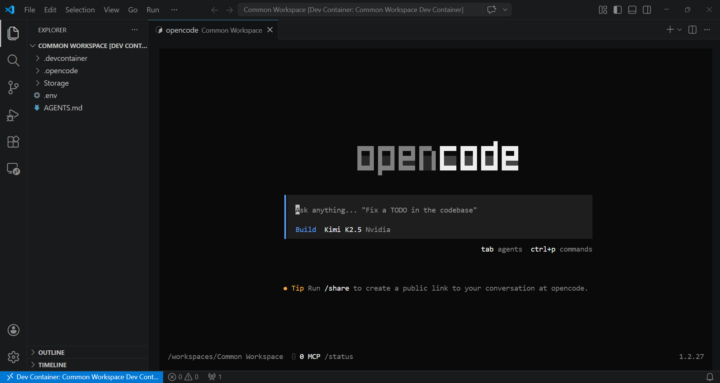Open editor More Actions ellipsis
The width and height of the screenshot is (720, 383).
point(707,30)
